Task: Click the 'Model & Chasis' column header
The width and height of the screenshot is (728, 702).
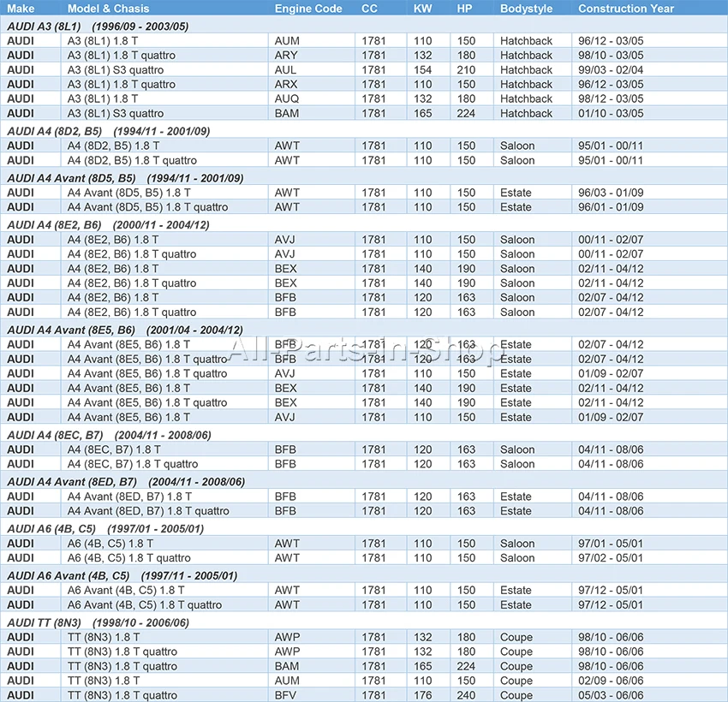Action: [108, 9]
